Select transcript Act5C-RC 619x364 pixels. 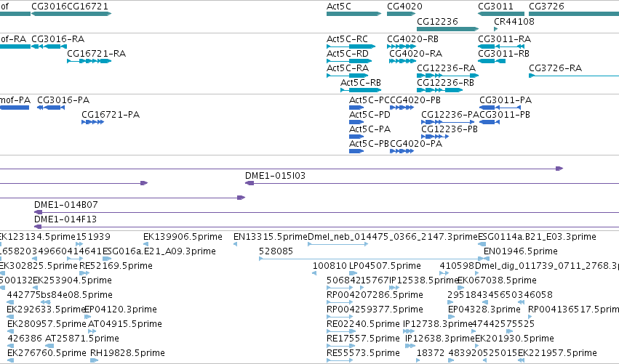coord(351,46)
